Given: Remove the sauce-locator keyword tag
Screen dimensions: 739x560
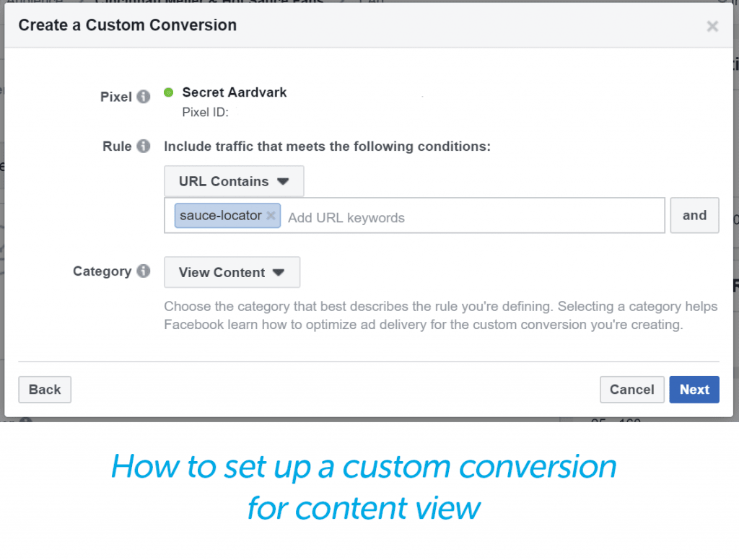Looking at the screenshot, I should tap(271, 215).
